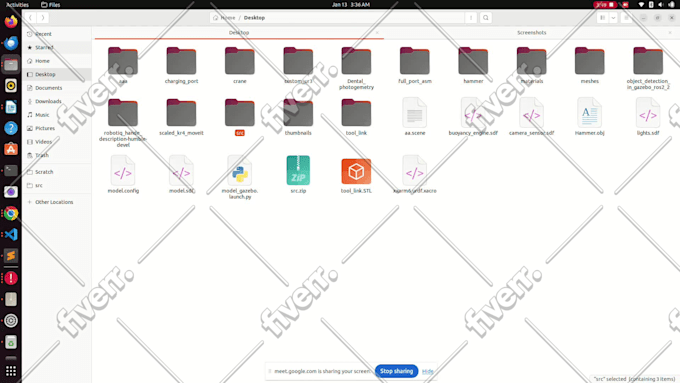
Task: Select the scaled_kr4_moveit folder
Action: (181, 117)
